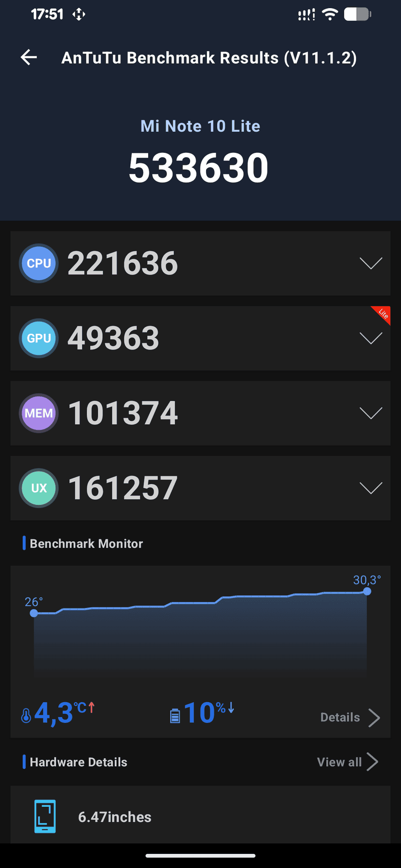
Task: Expand the MEM score 101374 chevron
Action: click(371, 413)
